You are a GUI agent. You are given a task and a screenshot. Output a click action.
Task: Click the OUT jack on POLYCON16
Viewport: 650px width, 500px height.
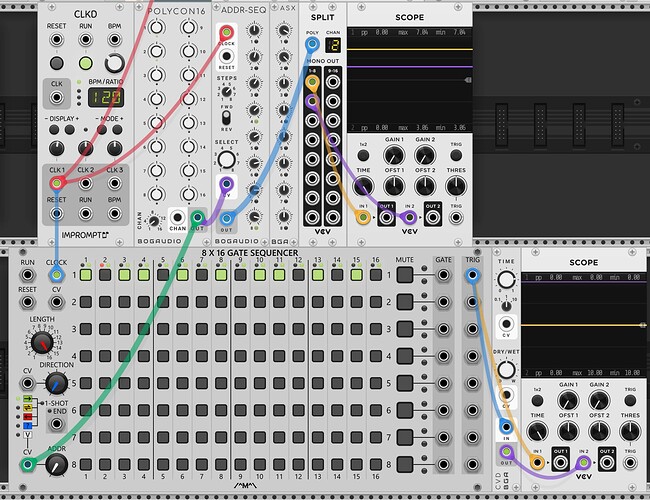click(198, 217)
